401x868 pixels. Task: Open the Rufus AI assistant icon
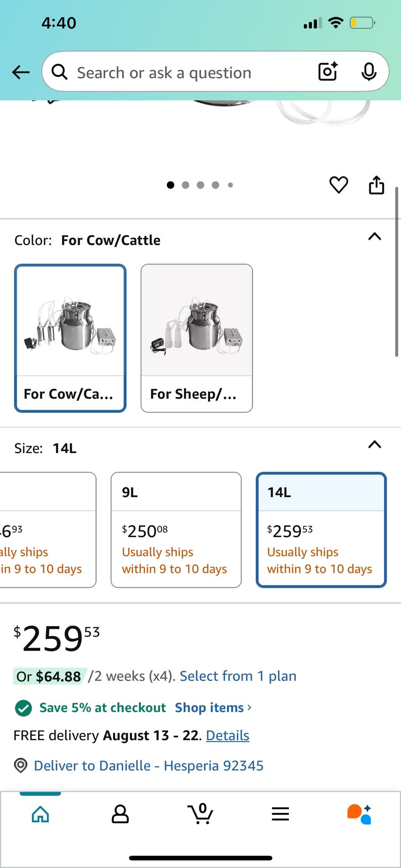pos(359,814)
